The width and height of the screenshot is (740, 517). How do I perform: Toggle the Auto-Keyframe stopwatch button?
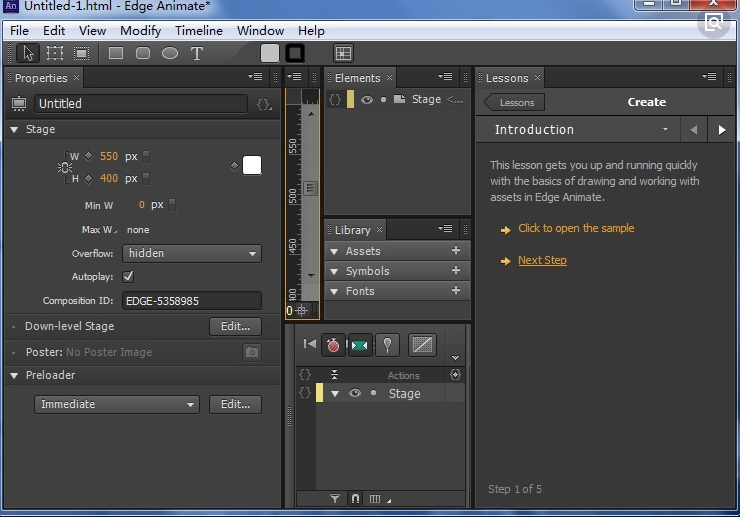pos(333,345)
